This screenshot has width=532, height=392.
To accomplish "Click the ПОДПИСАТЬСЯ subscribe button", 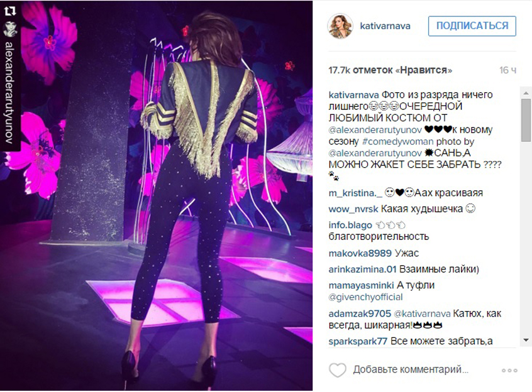I will click(x=472, y=26).
